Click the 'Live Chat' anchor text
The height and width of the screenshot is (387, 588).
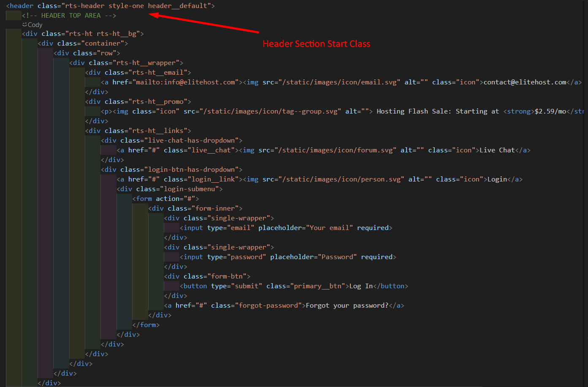point(497,150)
